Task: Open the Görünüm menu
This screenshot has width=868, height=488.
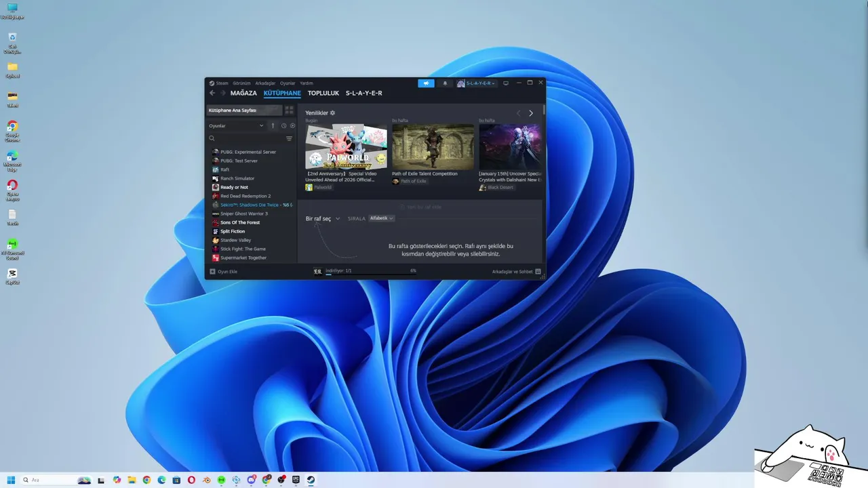Action: (241, 83)
